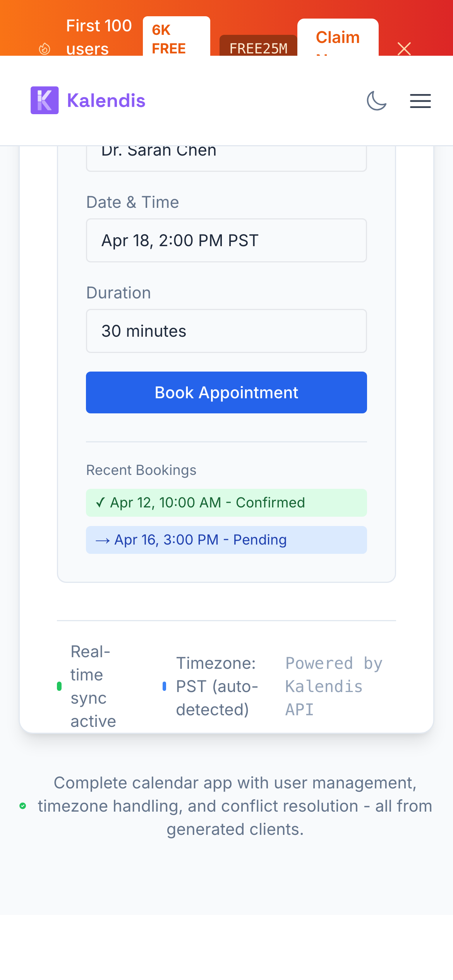Click the flame icon in promo banner
Screen dimensions: 453x980
point(45,49)
